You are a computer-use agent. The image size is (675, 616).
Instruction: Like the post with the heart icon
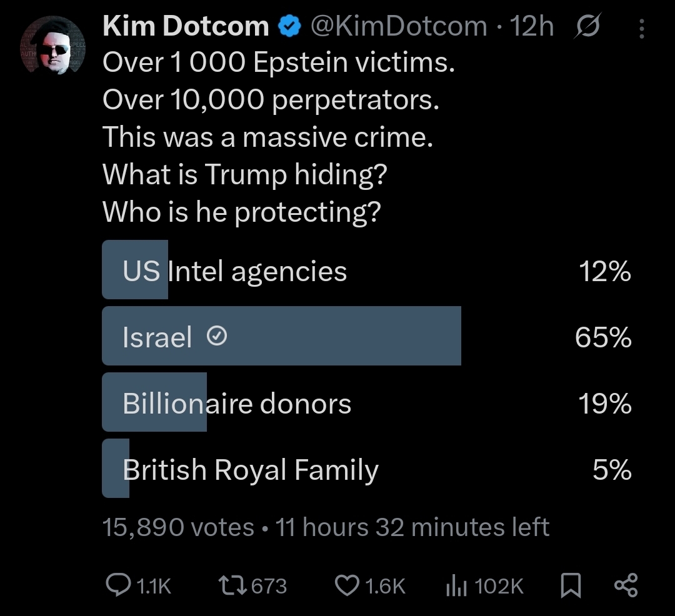point(346,585)
